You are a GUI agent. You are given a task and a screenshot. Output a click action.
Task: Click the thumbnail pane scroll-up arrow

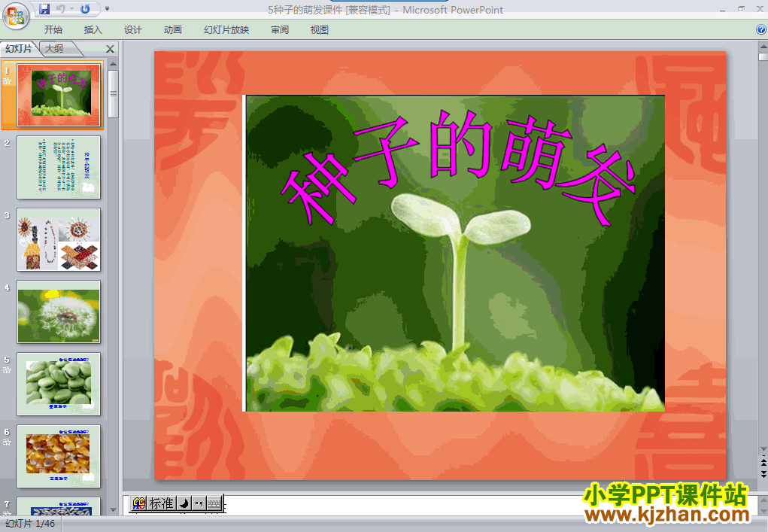click(113, 64)
